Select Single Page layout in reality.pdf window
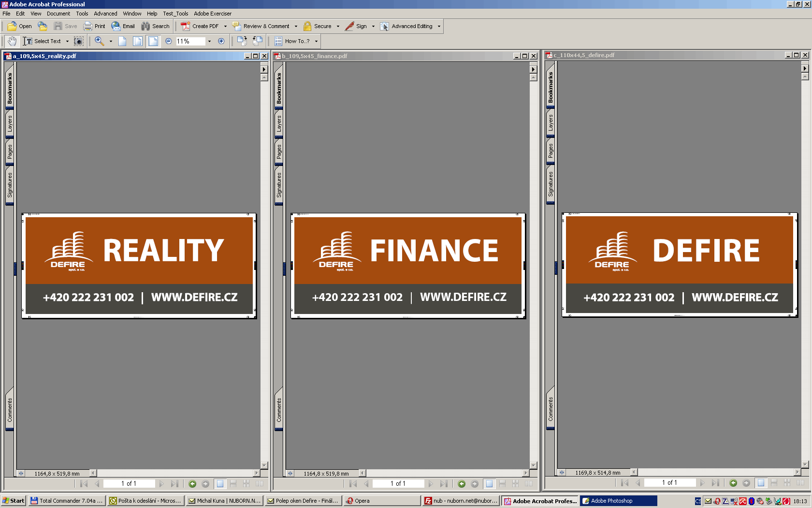The height and width of the screenshot is (508, 812). (220, 484)
